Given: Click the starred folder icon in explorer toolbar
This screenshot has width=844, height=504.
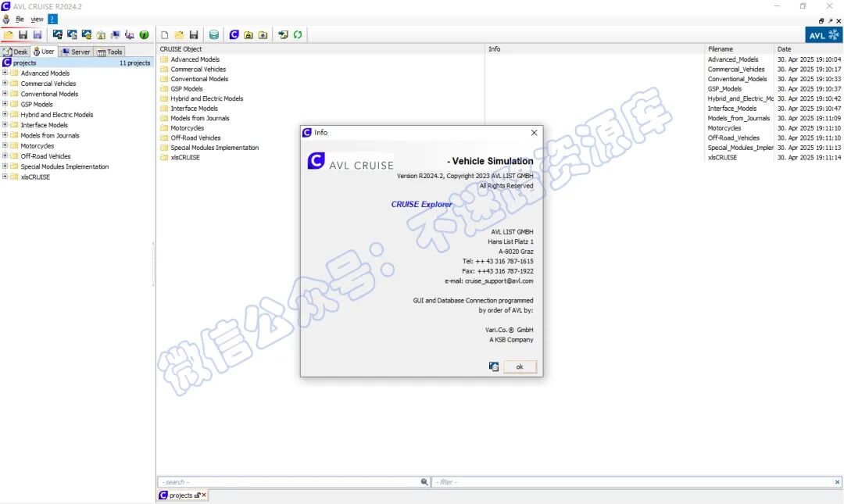Looking at the screenshot, I should [x=263, y=34].
